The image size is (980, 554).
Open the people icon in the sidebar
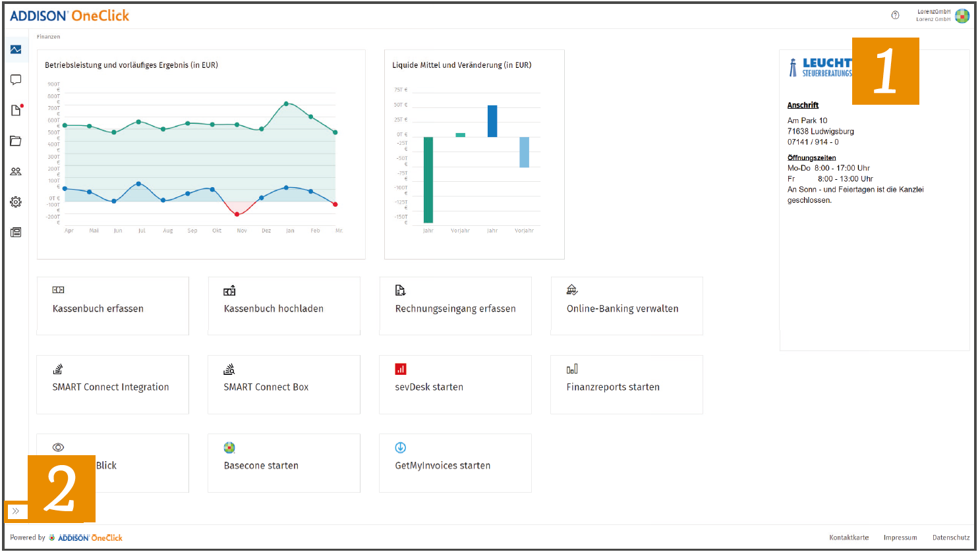(16, 171)
